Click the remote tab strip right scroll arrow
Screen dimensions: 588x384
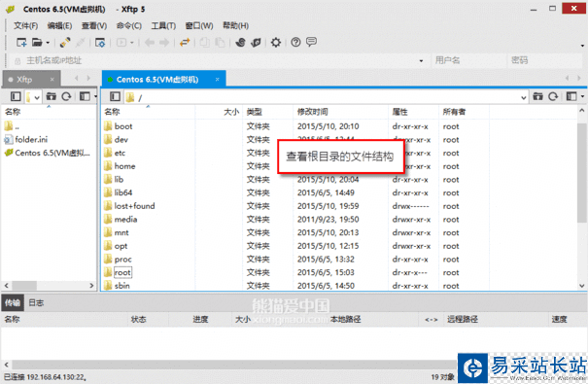(x=579, y=78)
